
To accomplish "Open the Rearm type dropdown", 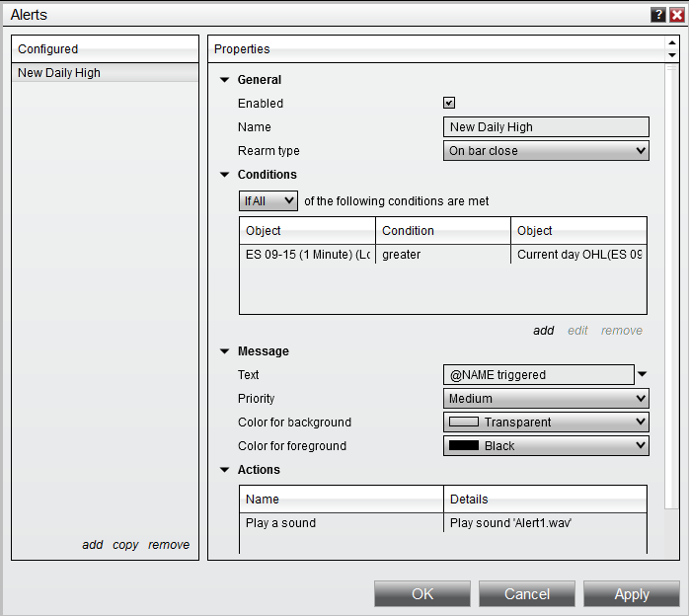I will click(x=546, y=151).
